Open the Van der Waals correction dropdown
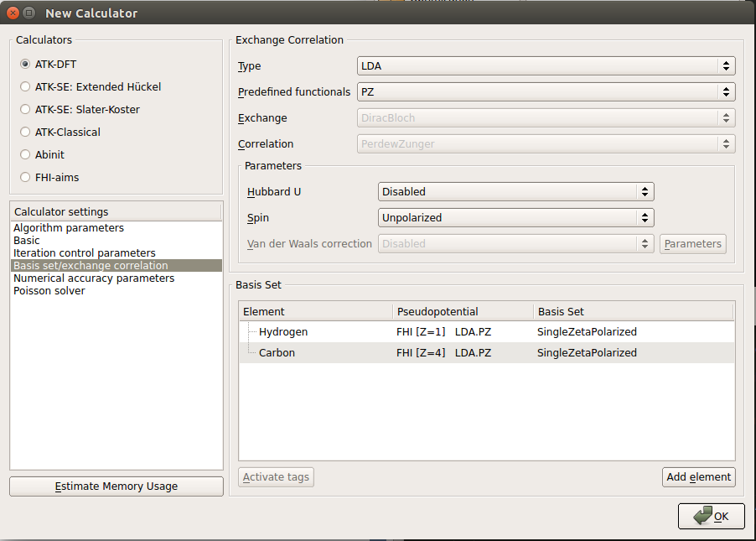 (x=516, y=244)
